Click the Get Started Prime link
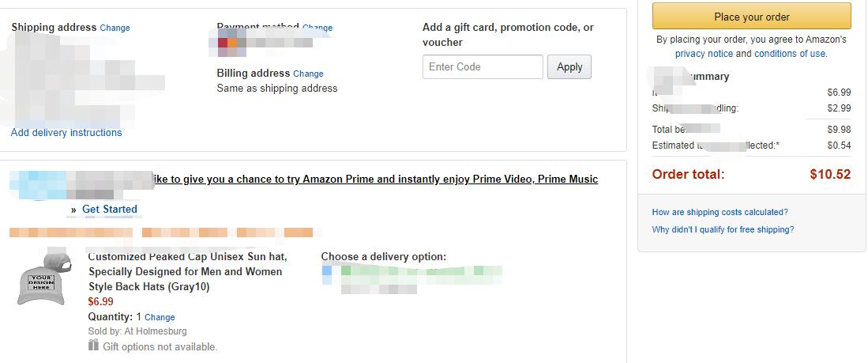868x363 pixels. (x=110, y=210)
